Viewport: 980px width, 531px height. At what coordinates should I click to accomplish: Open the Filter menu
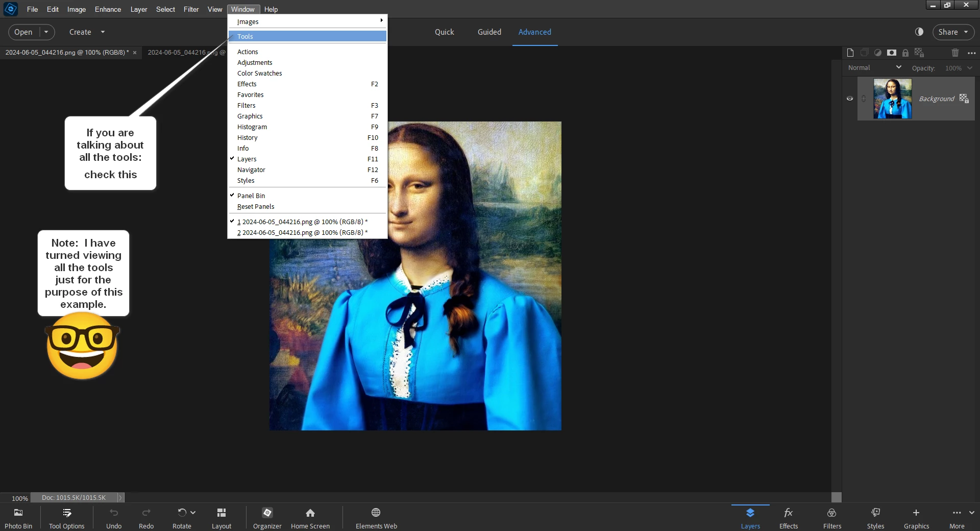(191, 9)
